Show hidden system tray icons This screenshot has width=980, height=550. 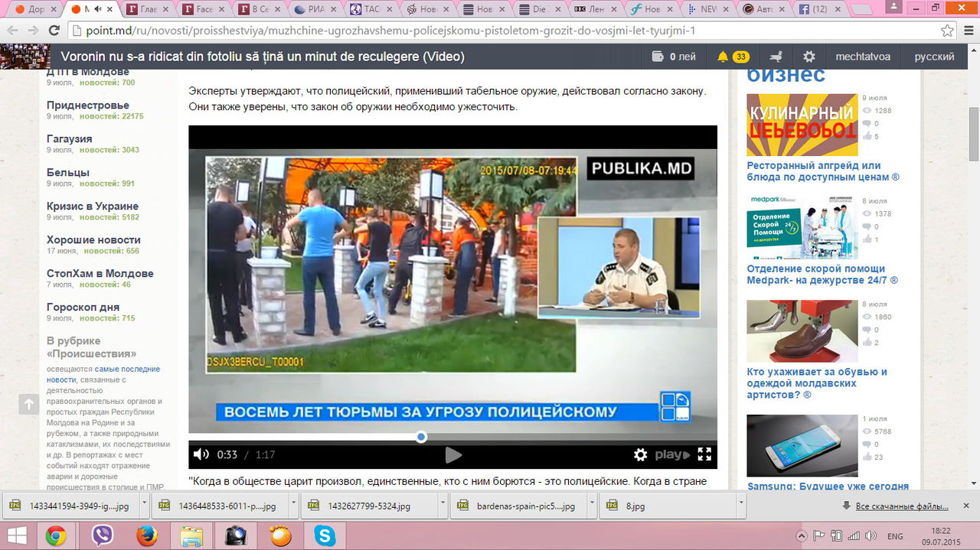tap(802, 536)
